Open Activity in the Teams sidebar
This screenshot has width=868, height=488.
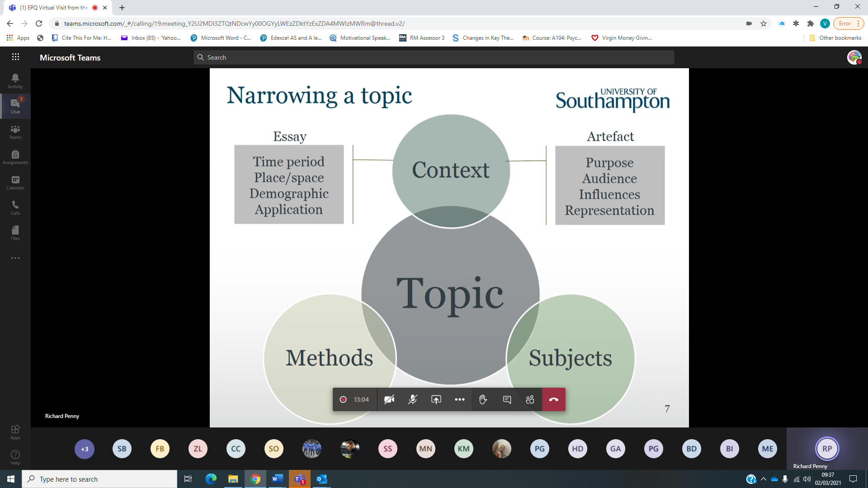click(15, 81)
